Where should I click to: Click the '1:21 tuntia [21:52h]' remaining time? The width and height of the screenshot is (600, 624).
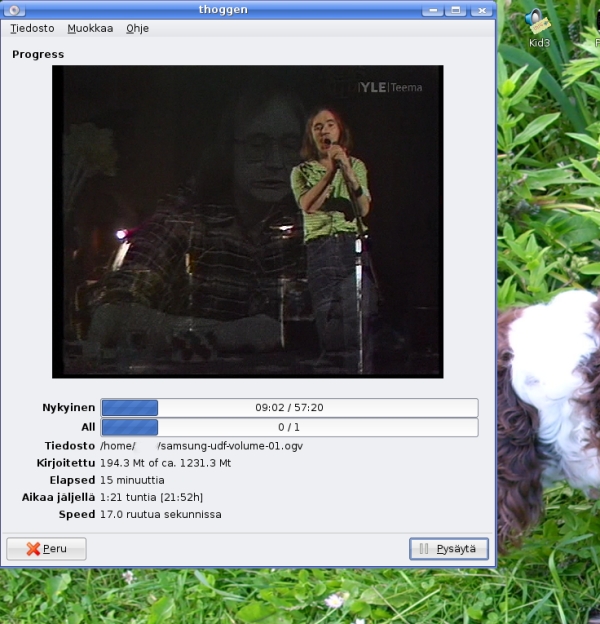tap(152, 497)
